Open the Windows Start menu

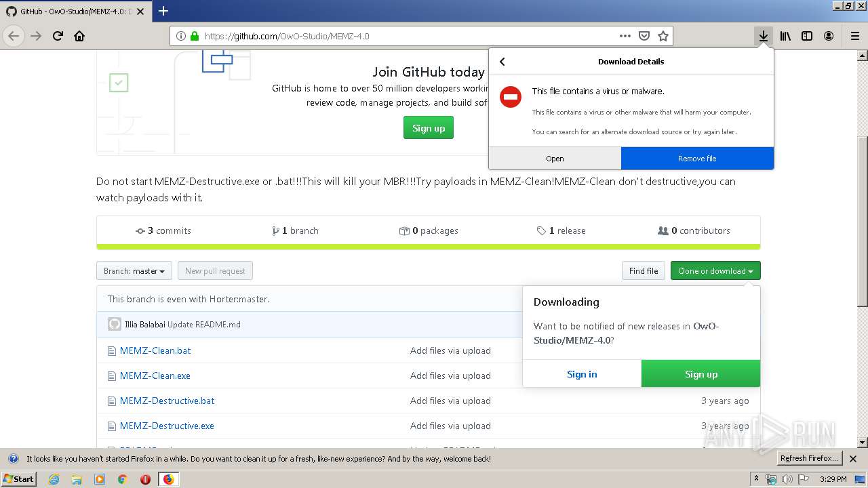point(19,479)
